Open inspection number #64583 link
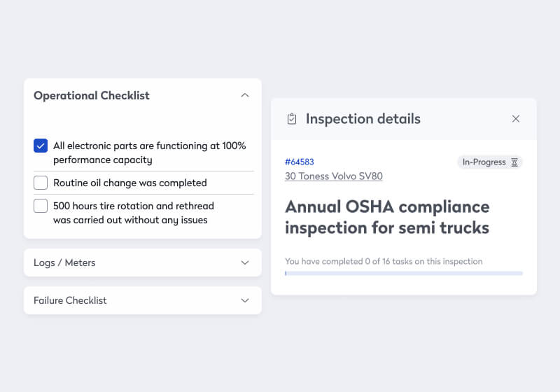Viewport: 560px width, 392px height. (x=300, y=162)
